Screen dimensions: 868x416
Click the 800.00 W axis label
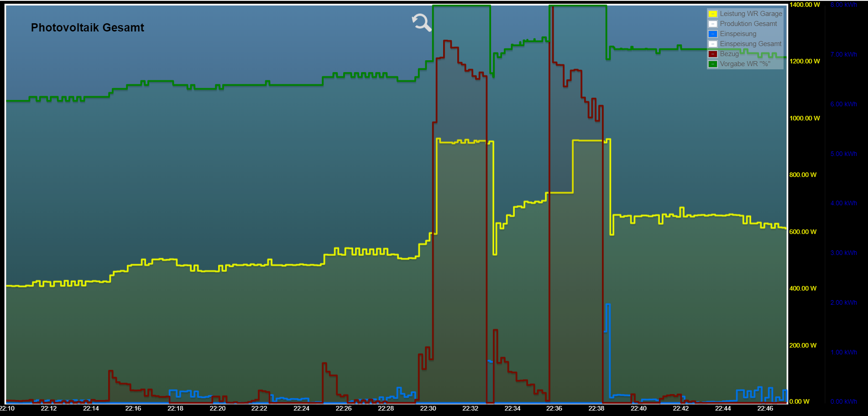803,175
